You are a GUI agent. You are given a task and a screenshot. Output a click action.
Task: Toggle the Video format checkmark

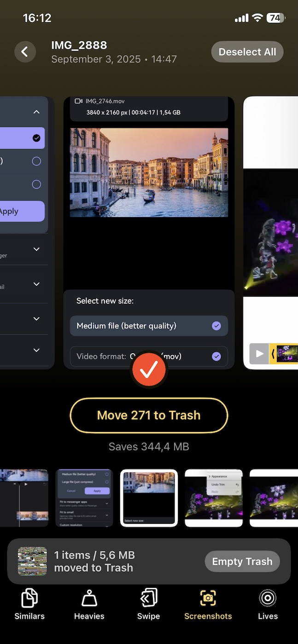pos(216,356)
